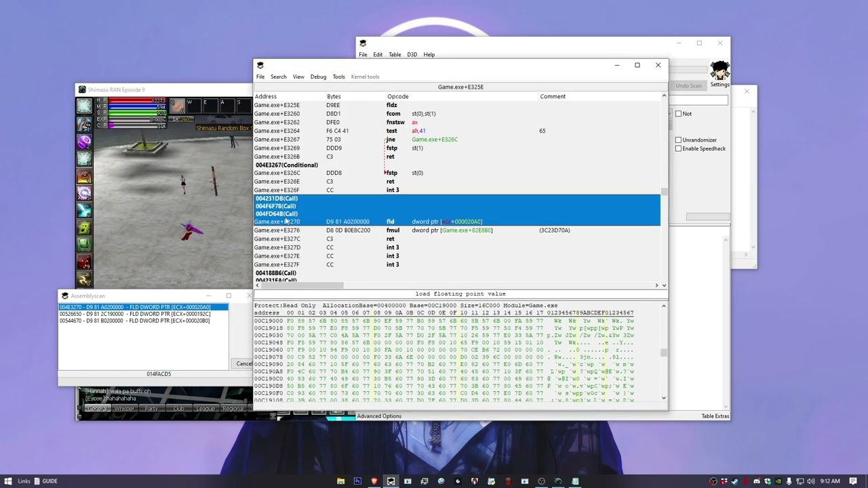Select the Game.exe+E3276 fmul instruction row
The height and width of the screenshot is (488, 868).
pos(457,230)
